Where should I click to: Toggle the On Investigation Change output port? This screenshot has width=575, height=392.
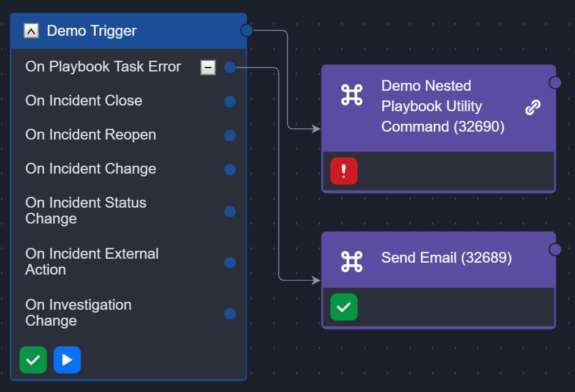[x=230, y=314]
